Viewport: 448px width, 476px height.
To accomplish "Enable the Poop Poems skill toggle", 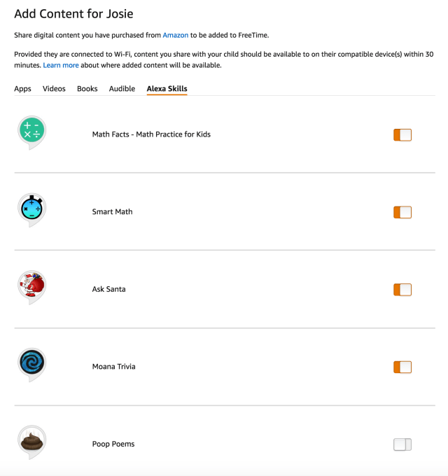I will tap(402, 444).
